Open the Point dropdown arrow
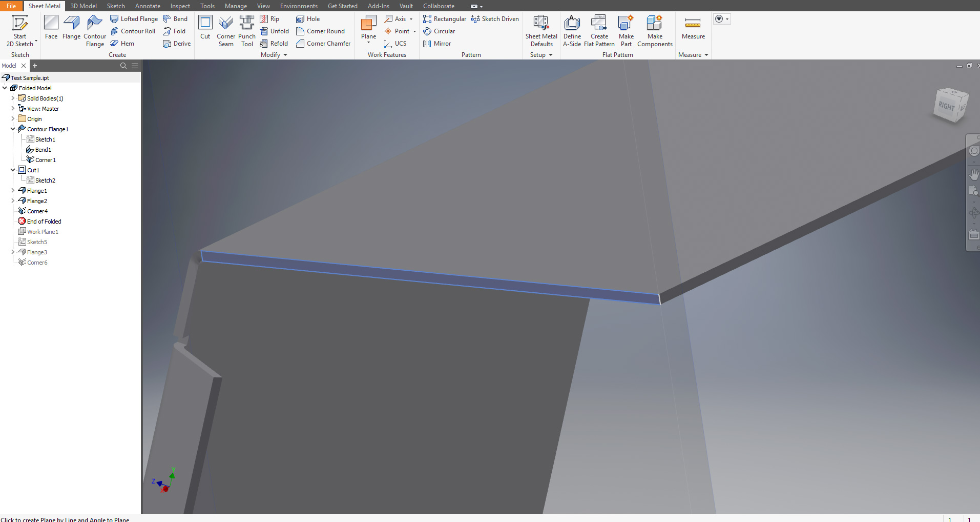 [x=414, y=31]
